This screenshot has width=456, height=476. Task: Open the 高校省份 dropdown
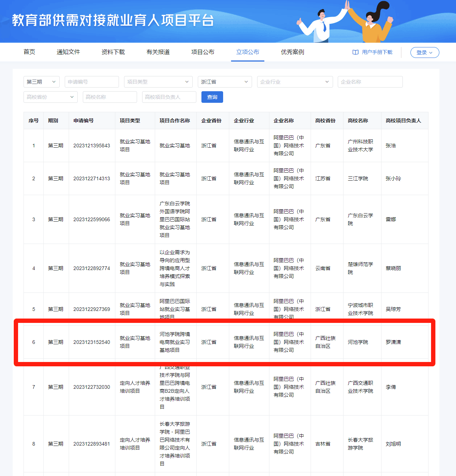(50, 97)
